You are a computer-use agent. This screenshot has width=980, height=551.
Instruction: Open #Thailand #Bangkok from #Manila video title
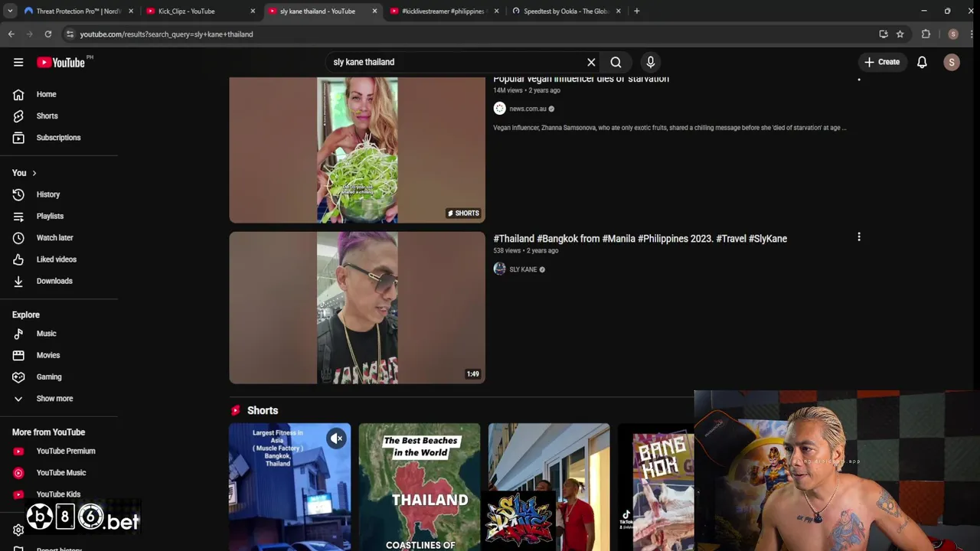(x=640, y=239)
